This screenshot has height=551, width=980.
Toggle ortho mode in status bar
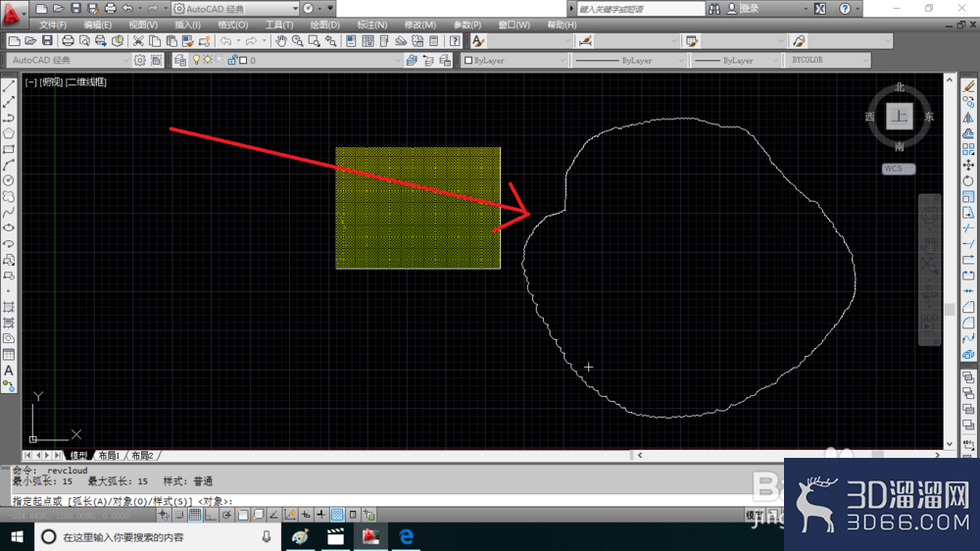point(211,515)
